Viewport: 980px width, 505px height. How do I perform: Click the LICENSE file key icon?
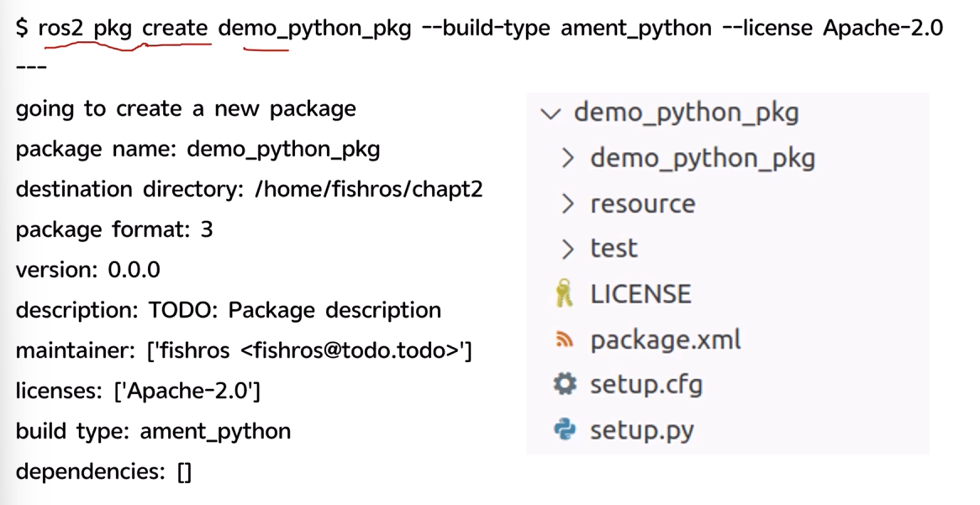[x=564, y=293]
